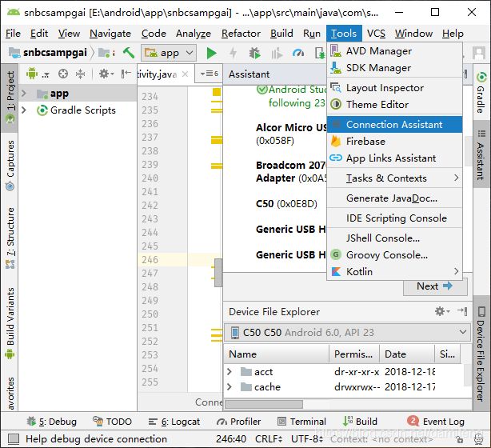The height and width of the screenshot is (448, 491).
Task: Open Analyze menu
Action: [x=194, y=34]
